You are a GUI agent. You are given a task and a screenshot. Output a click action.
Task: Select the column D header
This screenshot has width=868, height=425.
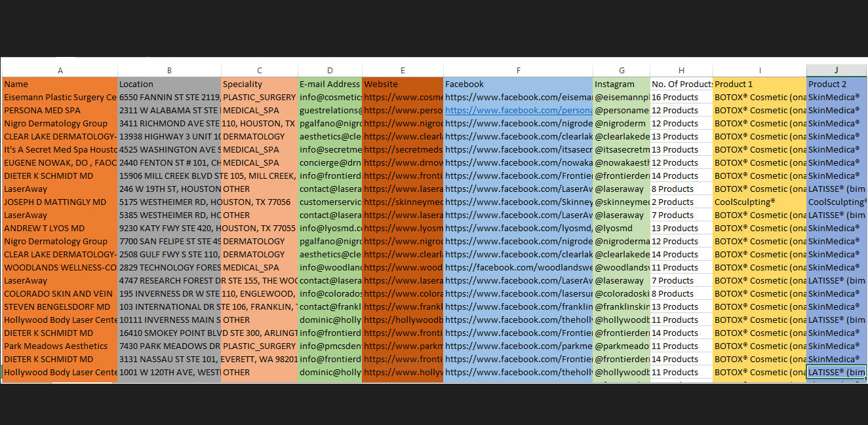330,71
